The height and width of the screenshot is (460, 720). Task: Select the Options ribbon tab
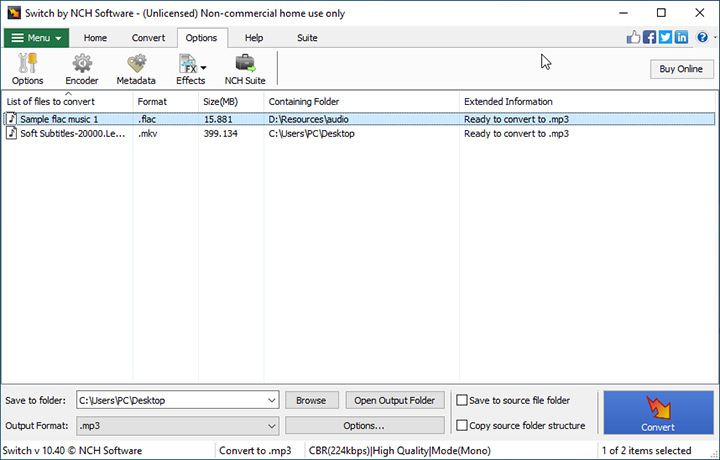(x=201, y=38)
